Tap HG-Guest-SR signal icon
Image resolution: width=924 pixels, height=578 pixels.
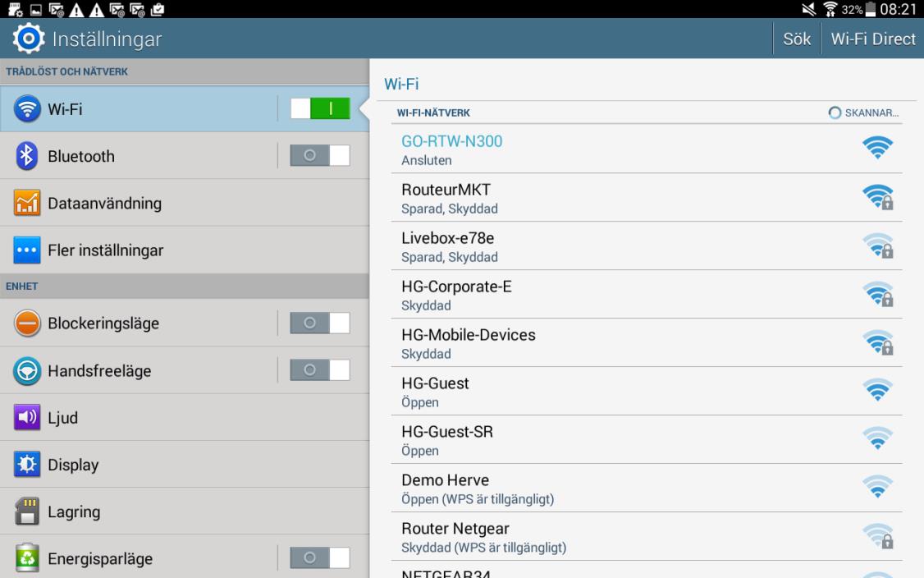pos(877,438)
